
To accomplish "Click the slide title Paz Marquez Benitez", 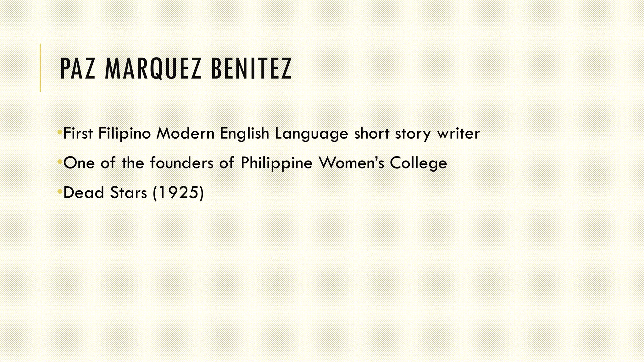I will (176, 69).
